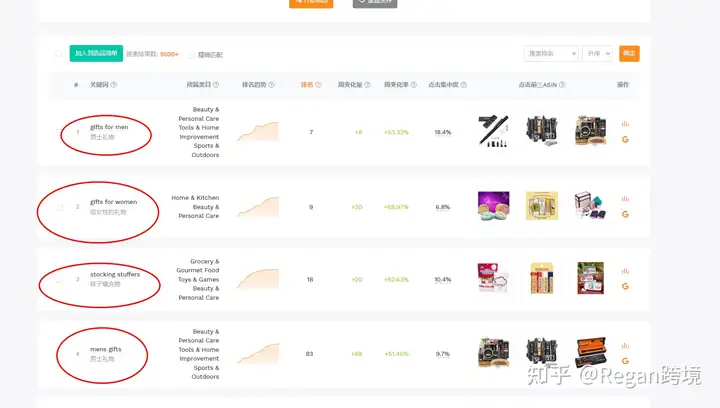Screen dimensions: 720x408
Task: Click Grocery & Gourmet Food category text
Action: (x=198, y=266)
